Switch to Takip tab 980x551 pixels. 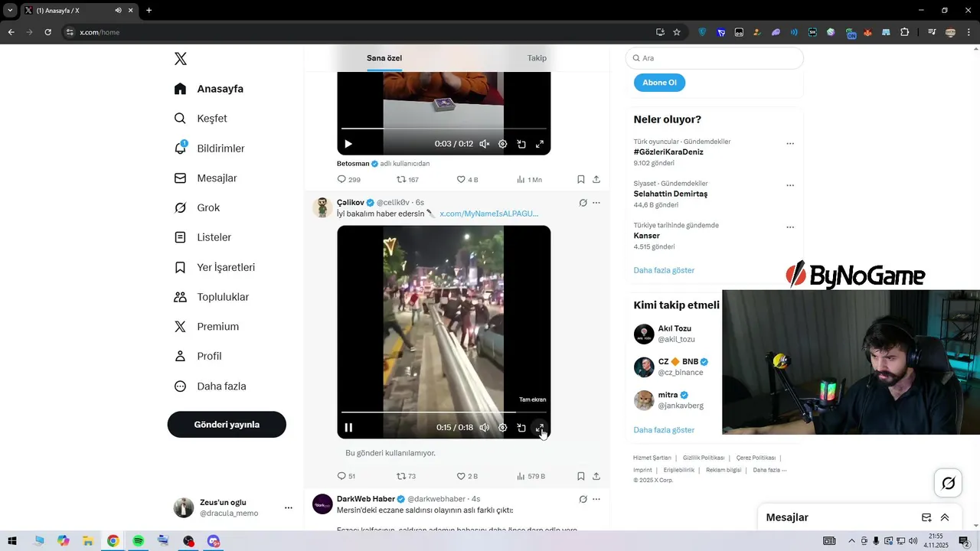[x=537, y=58]
